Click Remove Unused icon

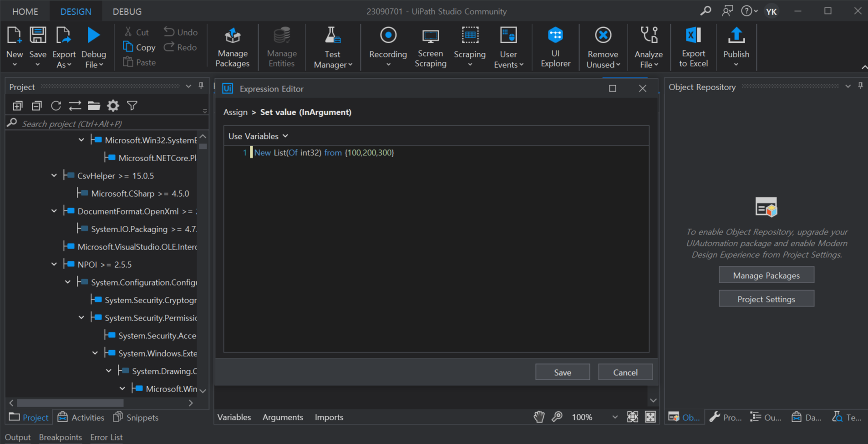[603, 36]
